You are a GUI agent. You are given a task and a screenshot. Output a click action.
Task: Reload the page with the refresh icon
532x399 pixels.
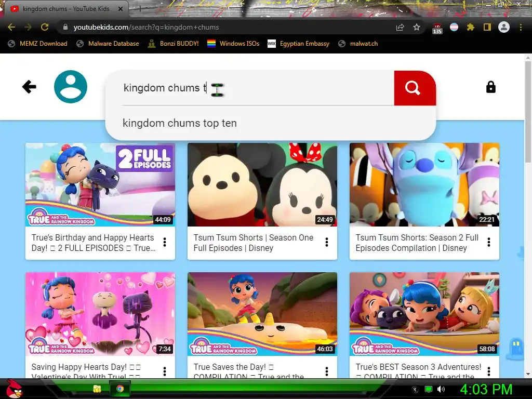(x=45, y=27)
